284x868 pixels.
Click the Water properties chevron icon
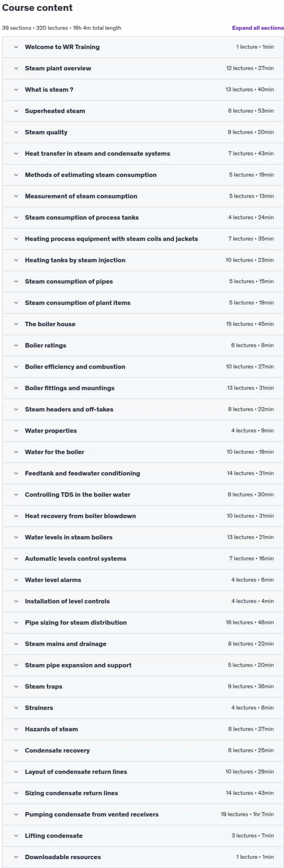pos(16,431)
